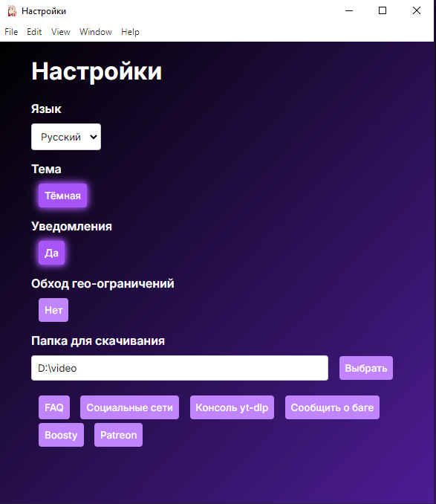Click the download folder path field

click(x=180, y=368)
